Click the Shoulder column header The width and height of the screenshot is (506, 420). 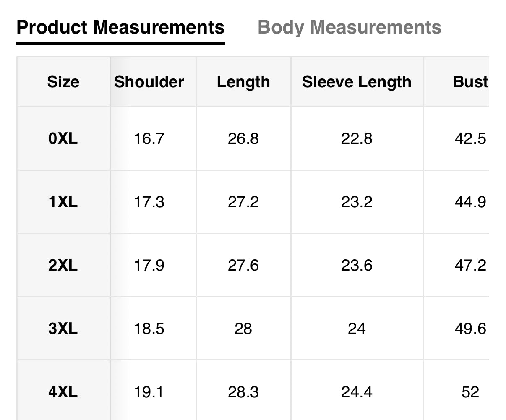[149, 82]
